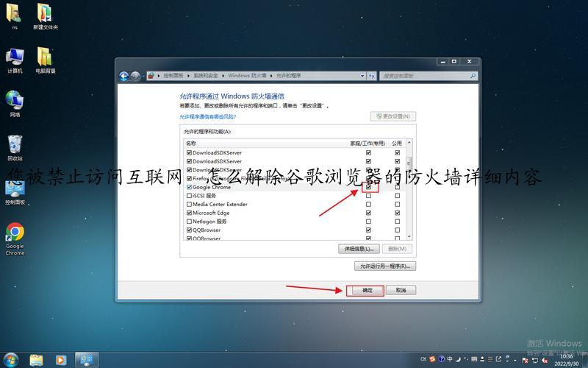
Task: Enable Netlogon 服务 家庭/工作 checkbox
Action: point(368,222)
